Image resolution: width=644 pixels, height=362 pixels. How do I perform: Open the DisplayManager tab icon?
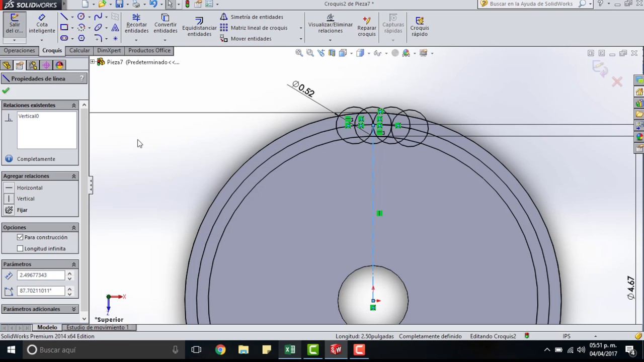coord(59,65)
